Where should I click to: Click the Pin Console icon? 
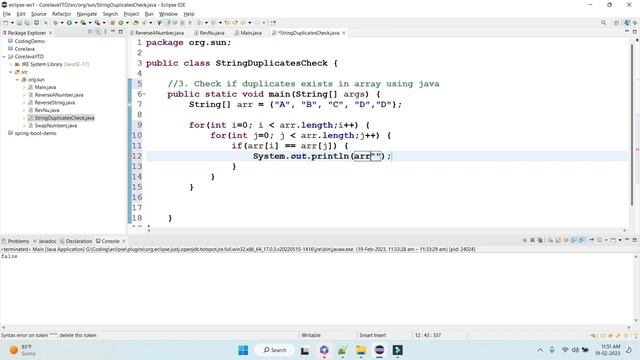click(x=591, y=240)
